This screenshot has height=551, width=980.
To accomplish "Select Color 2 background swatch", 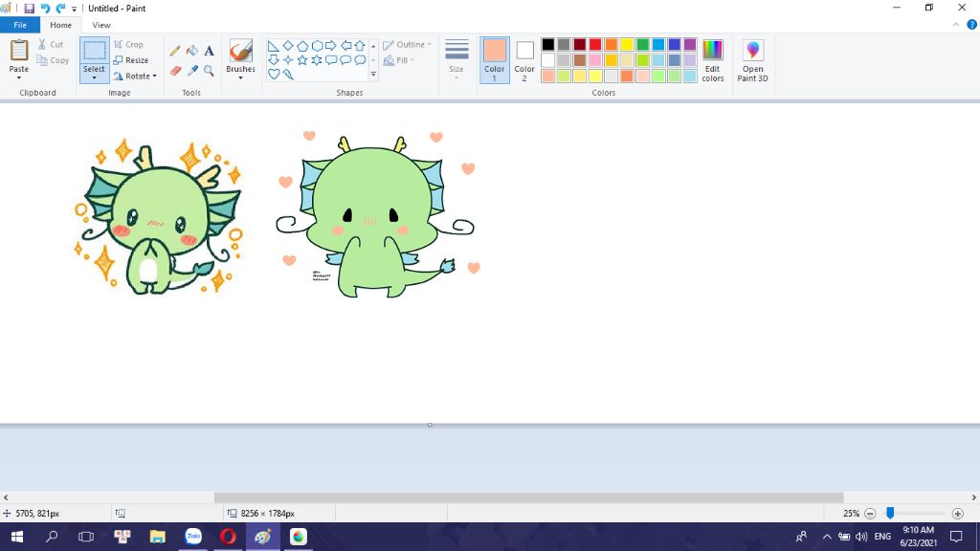I will (524, 59).
